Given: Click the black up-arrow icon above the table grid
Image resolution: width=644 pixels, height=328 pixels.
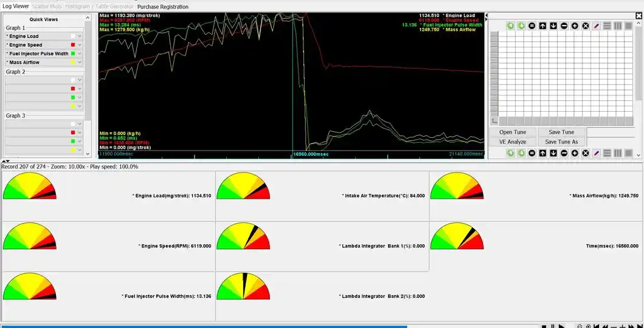Looking at the screenshot, I should click(x=542, y=26).
